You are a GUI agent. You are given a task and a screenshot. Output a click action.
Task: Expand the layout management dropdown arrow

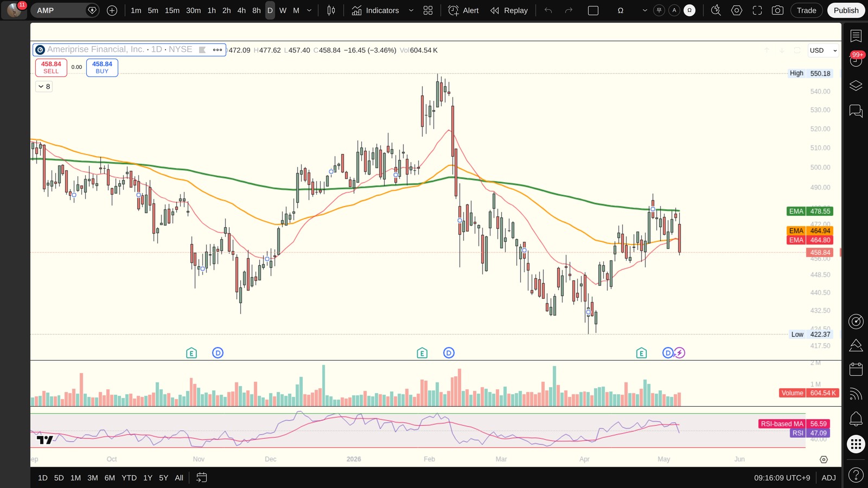click(x=644, y=10)
